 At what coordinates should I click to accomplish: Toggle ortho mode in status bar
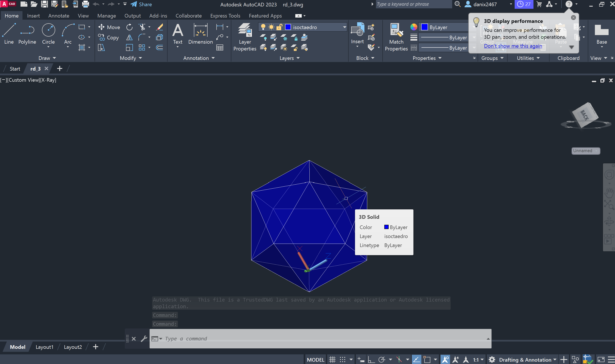pos(371,360)
